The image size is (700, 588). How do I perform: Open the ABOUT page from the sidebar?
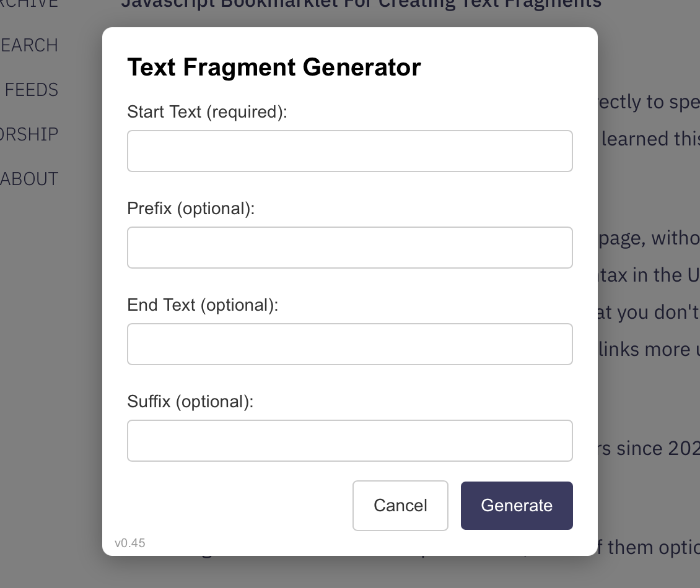click(x=30, y=178)
